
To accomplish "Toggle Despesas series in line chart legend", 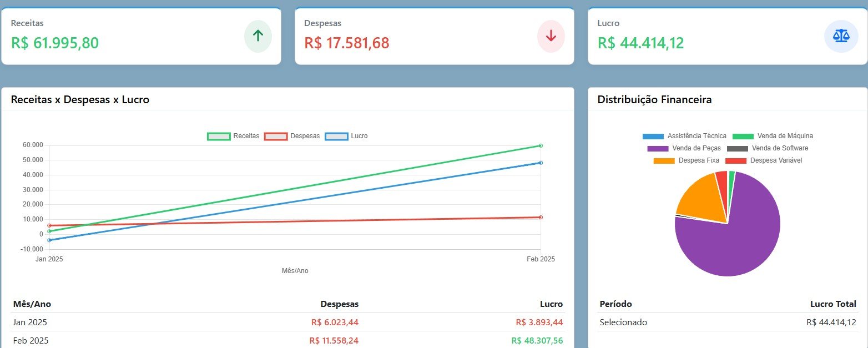I will [292, 136].
